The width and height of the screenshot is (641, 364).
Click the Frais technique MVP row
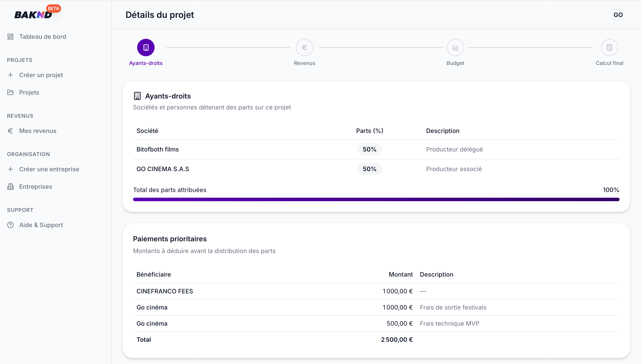376,323
